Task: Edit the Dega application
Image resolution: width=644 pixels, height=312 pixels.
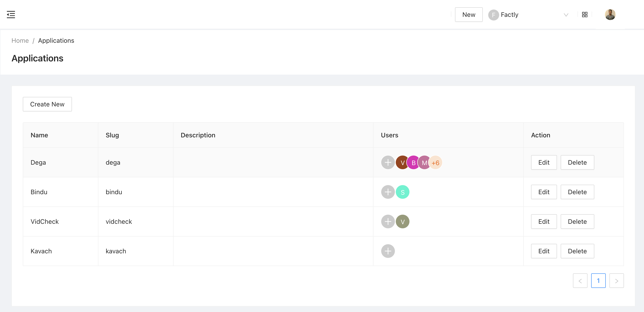Action: pos(544,162)
